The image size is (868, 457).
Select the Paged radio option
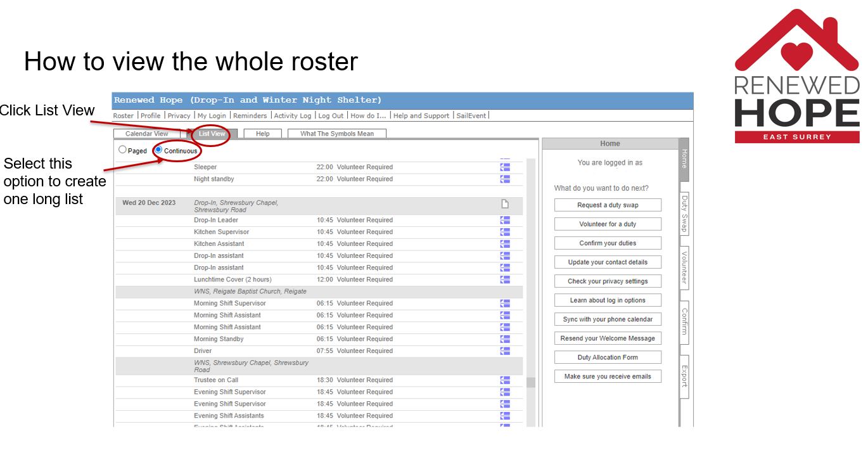tap(123, 150)
